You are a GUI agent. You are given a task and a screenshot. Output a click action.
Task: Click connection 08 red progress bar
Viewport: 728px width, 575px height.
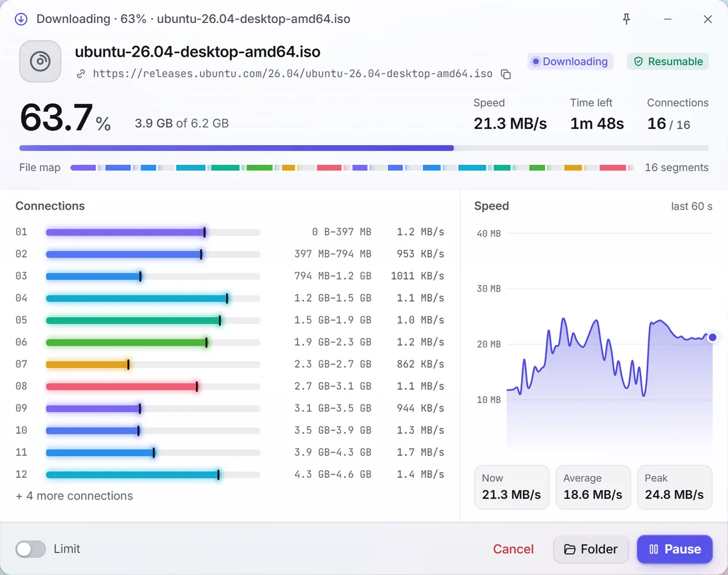[153, 387]
